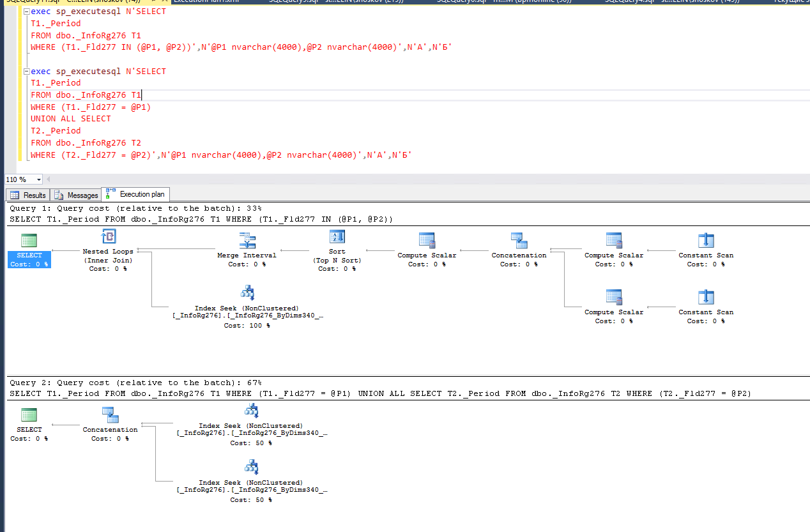This screenshot has height=532, width=810.
Task: Select the Index Seek with Cost 100 %
Action: pos(247,307)
